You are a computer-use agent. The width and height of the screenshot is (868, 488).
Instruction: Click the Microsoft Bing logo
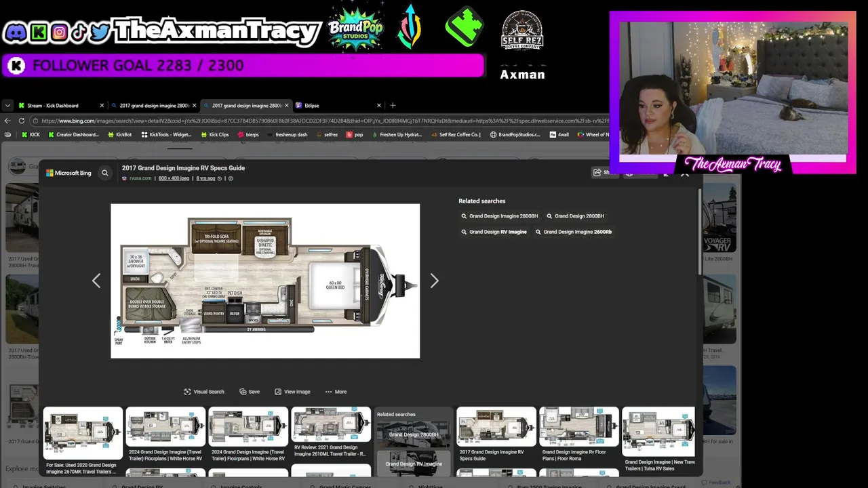(68, 173)
